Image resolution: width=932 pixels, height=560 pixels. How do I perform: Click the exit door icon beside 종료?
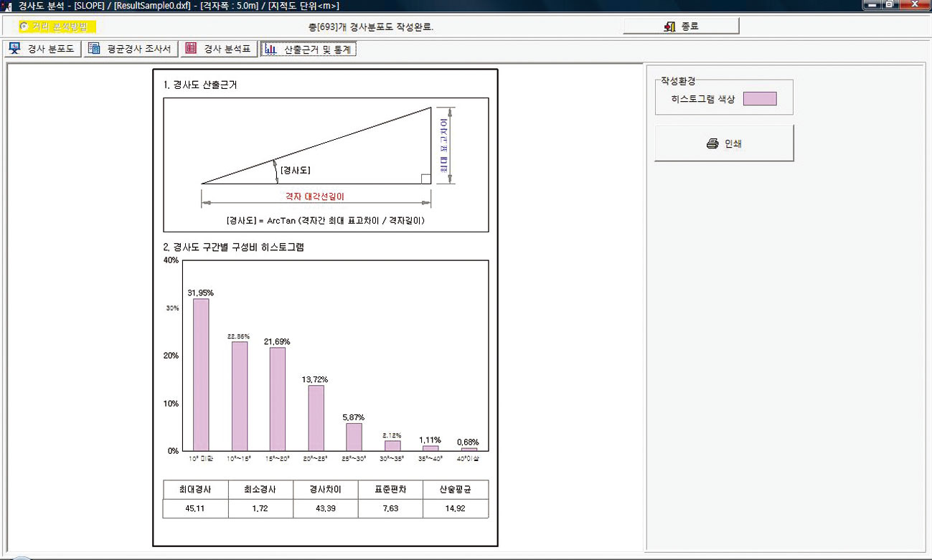click(669, 27)
